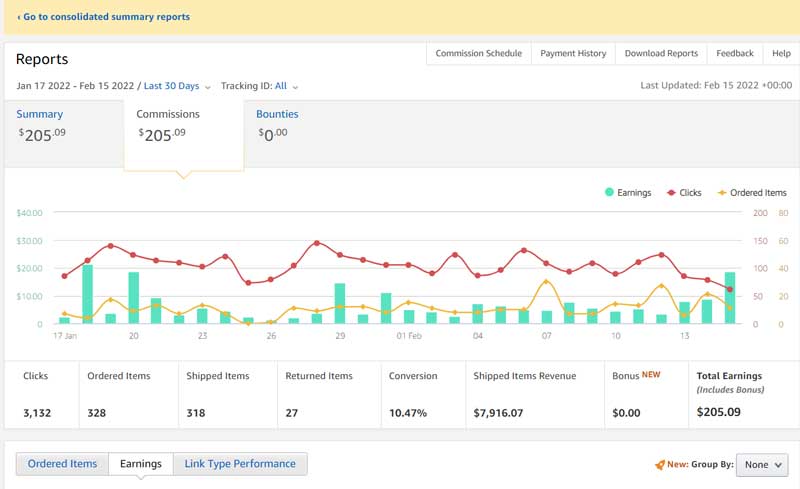The width and height of the screenshot is (800, 489).
Task: Open the Group By None dropdown
Action: pyautogui.click(x=762, y=464)
